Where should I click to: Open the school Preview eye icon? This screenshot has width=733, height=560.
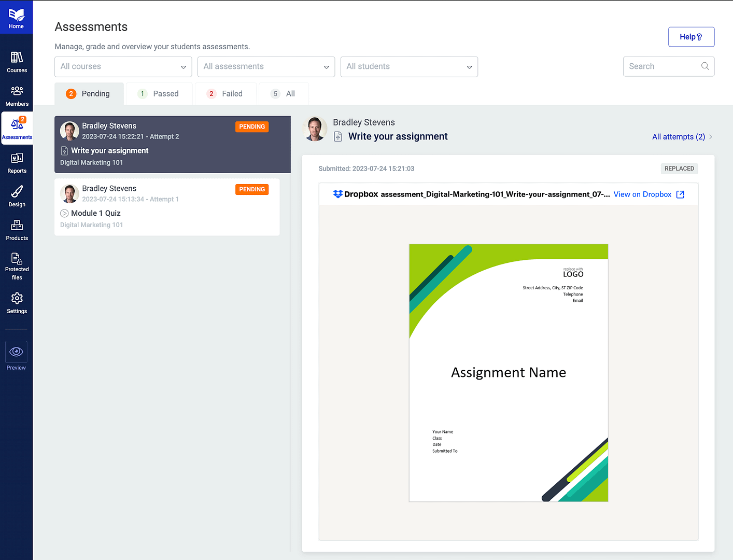[x=16, y=351]
